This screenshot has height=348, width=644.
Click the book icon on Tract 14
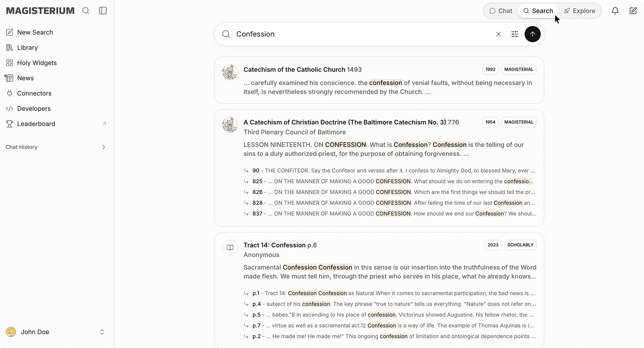pos(230,248)
